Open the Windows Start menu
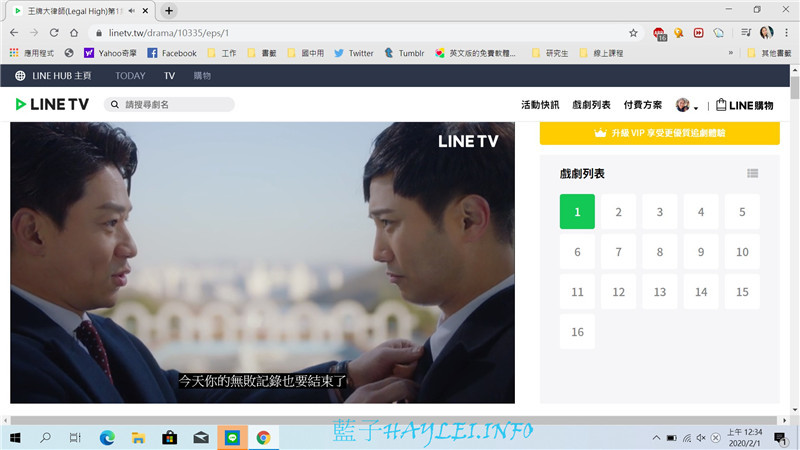The width and height of the screenshot is (800, 450). pos(15,438)
